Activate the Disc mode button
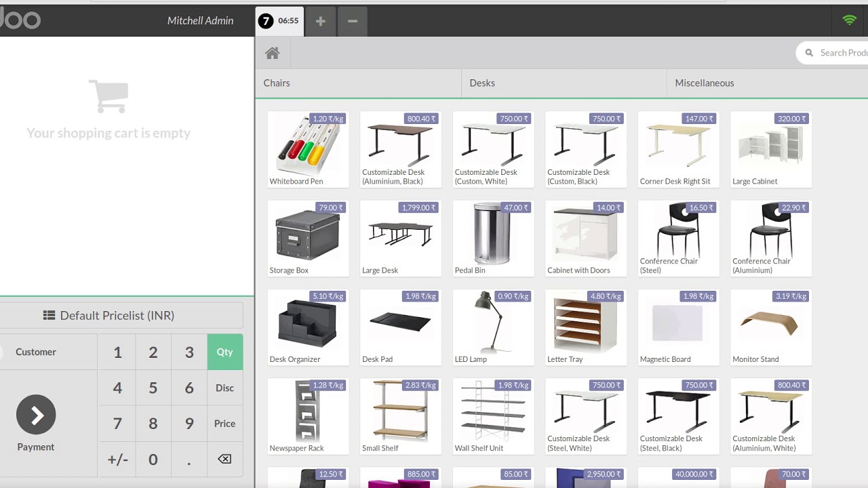 224,388
